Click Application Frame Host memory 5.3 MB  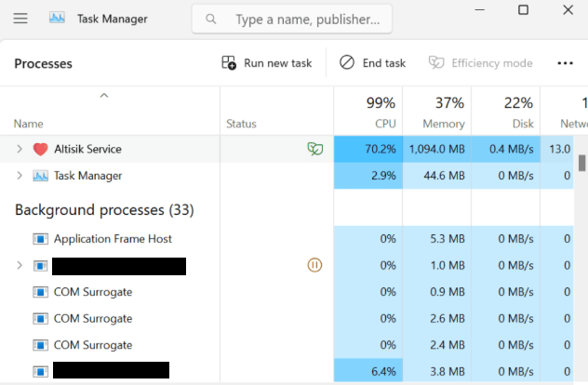pos(437,239)
